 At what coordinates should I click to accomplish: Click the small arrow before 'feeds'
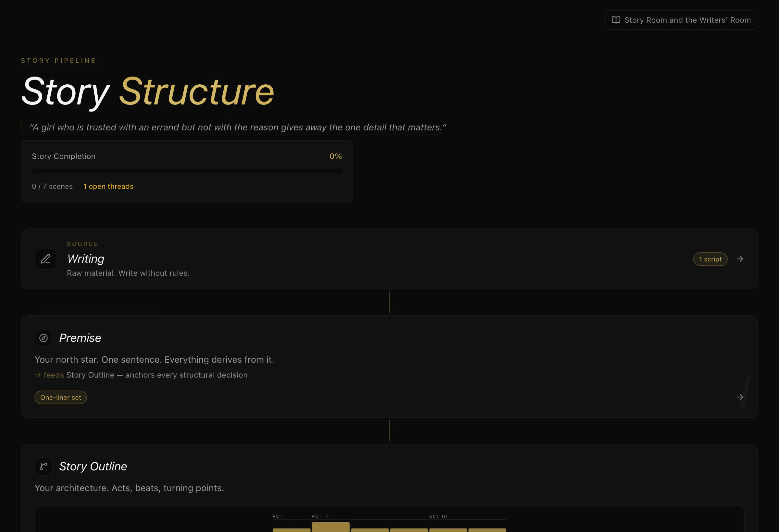coord(38,375)
